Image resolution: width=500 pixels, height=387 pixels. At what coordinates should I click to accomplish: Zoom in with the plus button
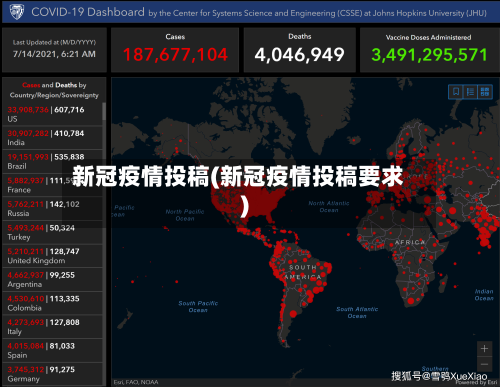pos(484,349)
